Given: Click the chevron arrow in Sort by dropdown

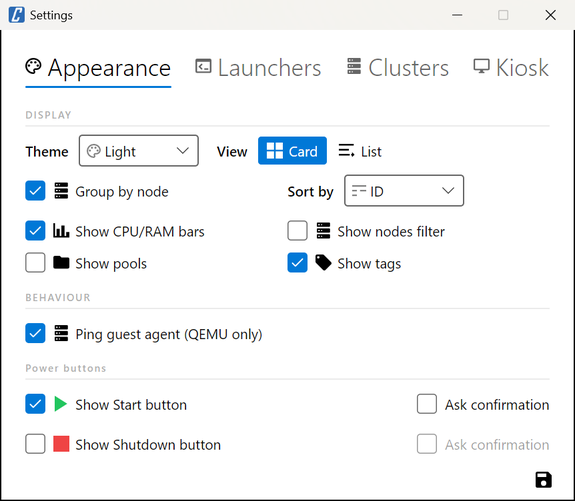Looking at the screenshot, I should point(448,191).
